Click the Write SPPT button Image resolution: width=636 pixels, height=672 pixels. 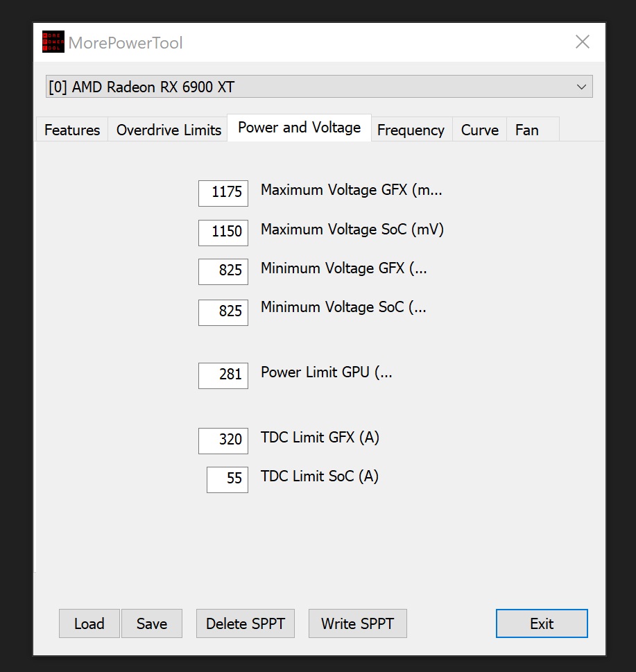click(x=358, y=623)
